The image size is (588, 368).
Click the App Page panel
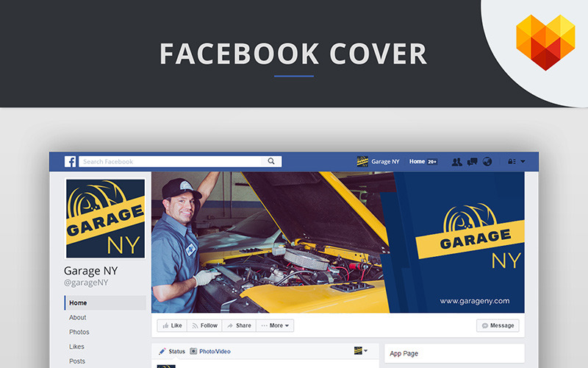click(x=454, y=353)
